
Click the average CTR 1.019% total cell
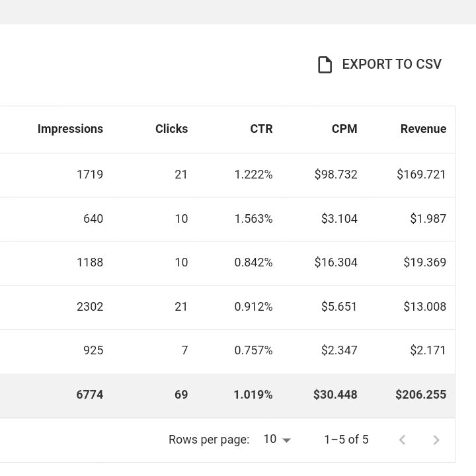click(x=253, y=395)
